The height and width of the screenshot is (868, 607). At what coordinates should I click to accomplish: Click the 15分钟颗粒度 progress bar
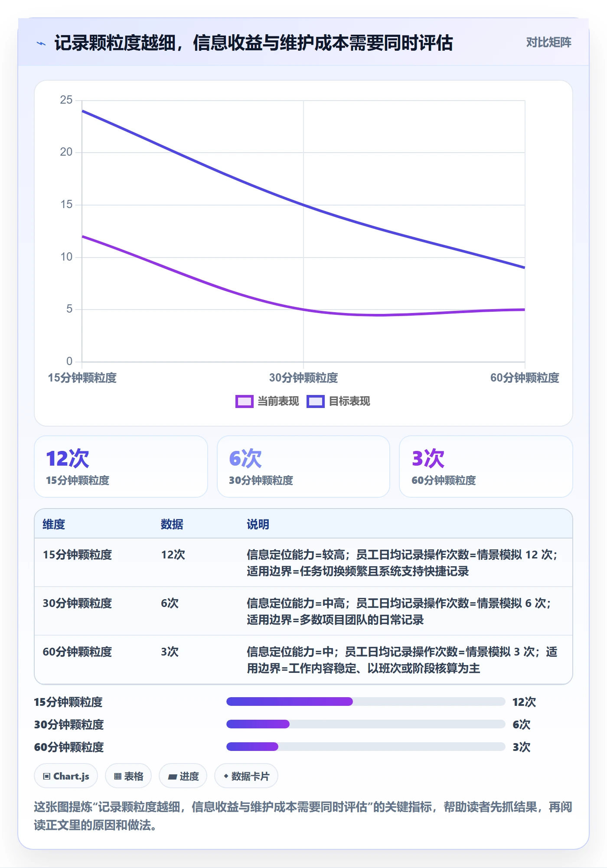coord(366,702)
